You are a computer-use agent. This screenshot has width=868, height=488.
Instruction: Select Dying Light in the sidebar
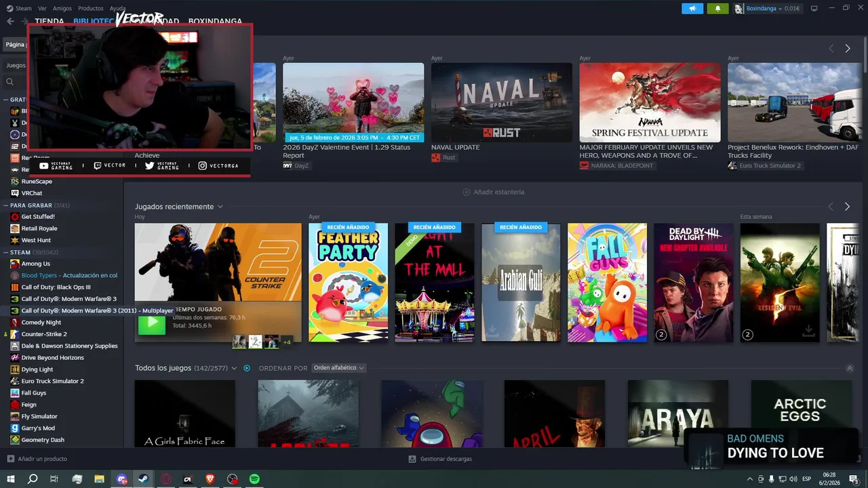pyautogui.click(x=37, y=369)
